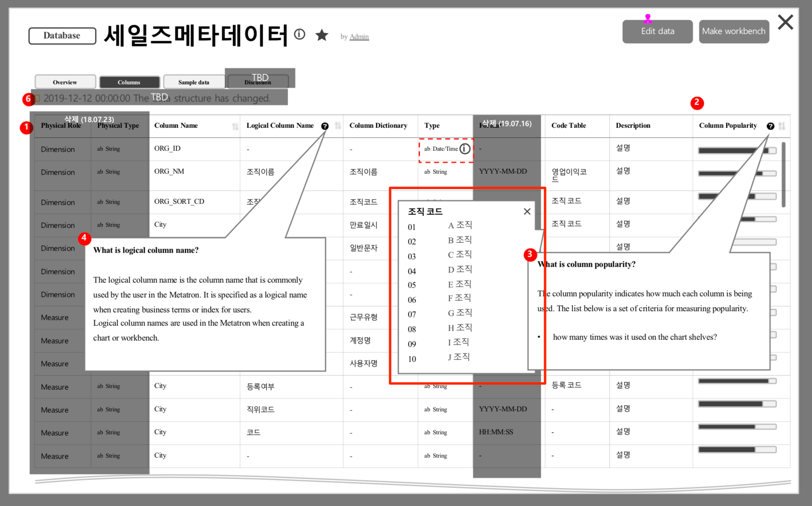Viewport: 812px width, 506px height.
Task: Click the info icon on the Date/Time type cell
Action: click(x=465, y=148)
